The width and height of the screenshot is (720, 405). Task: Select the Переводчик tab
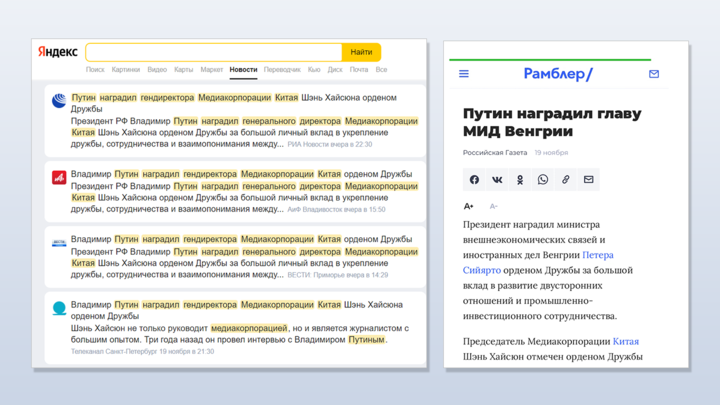282,70
